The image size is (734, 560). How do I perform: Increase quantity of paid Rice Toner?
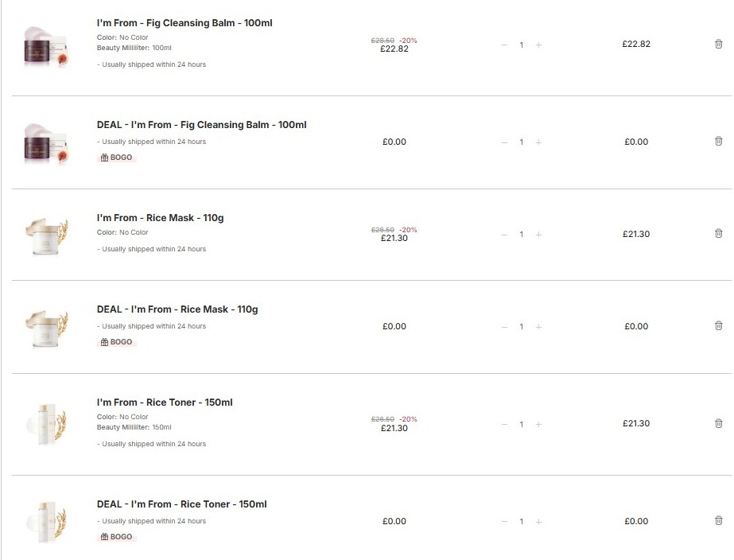click(538, 425)
